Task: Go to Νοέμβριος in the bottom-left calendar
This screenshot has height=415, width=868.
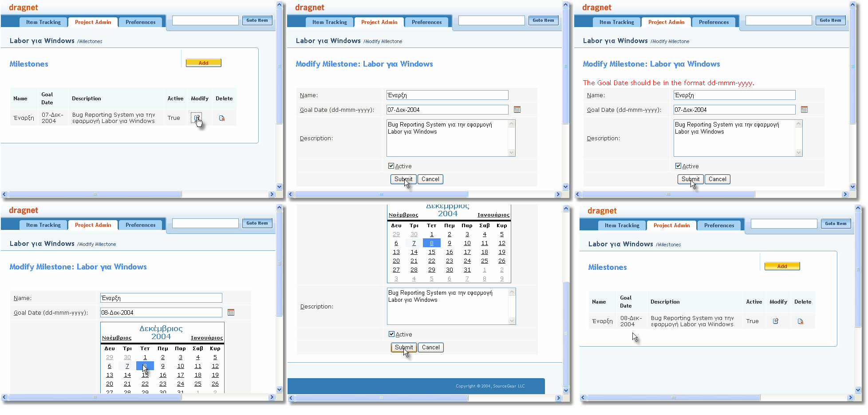Action: [x=117, y=338]
